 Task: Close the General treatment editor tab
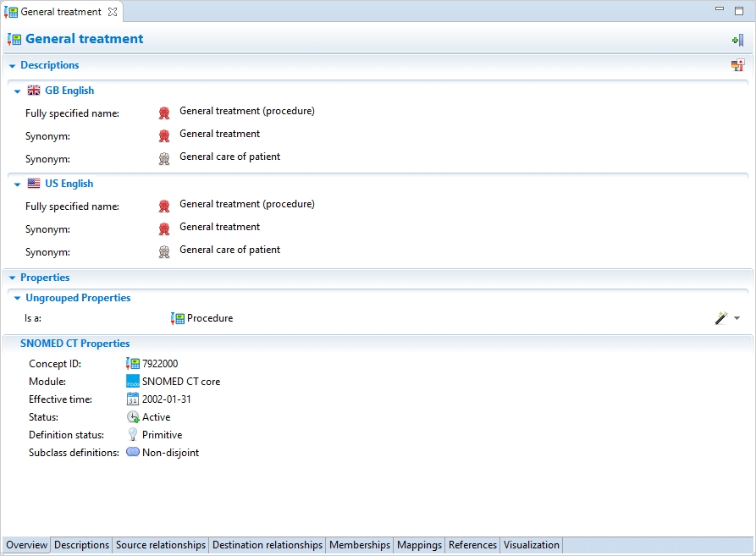click(x=113, y=12)
